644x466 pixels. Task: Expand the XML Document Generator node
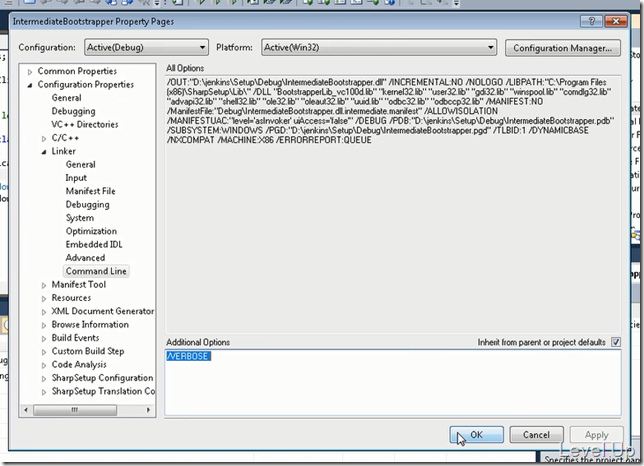[x=44, y=312]
